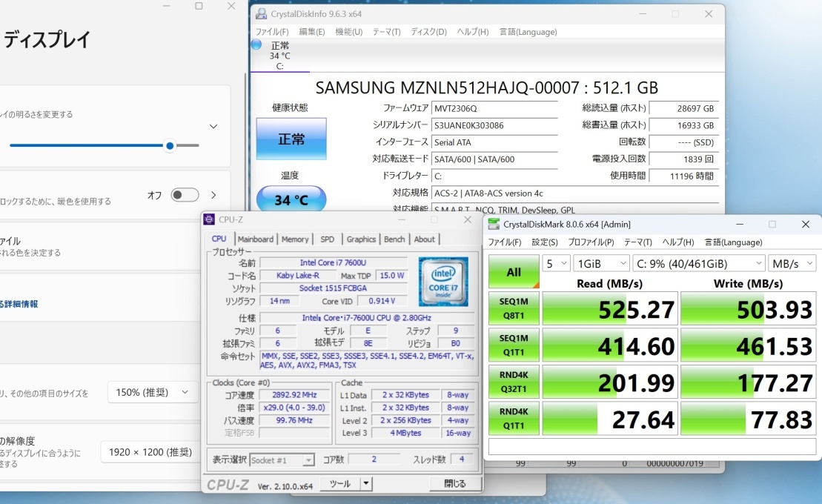
Task: Run the RND4K Q1T1 benchmark
Action: [514, 419]
